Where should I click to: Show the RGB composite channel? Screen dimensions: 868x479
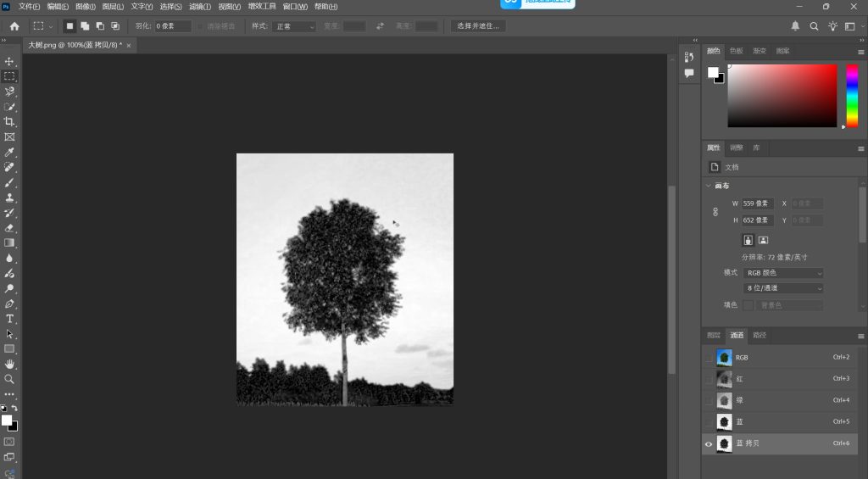[x=709, y=358]
